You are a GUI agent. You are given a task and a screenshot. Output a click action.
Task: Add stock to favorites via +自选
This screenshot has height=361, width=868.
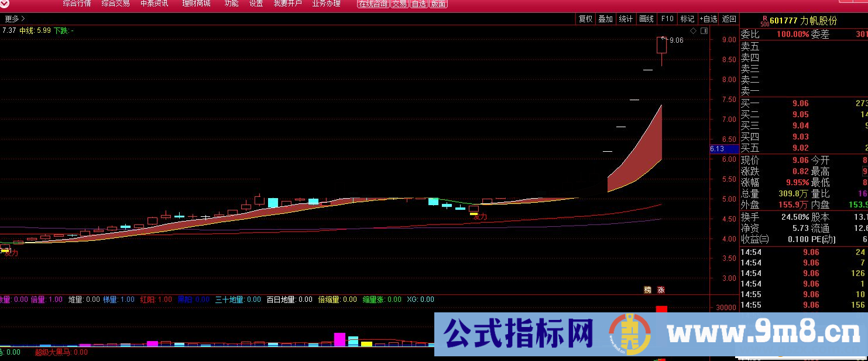tap(709, 19)
